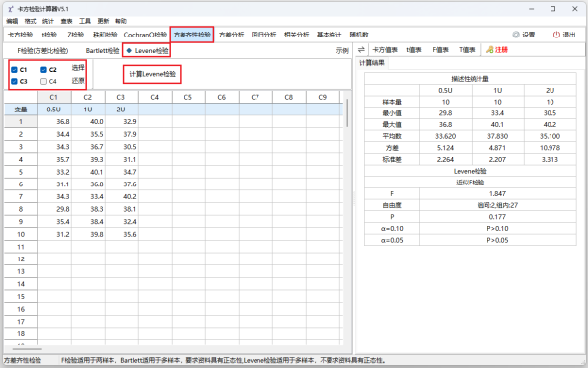Switch to the CochranQ检验 tab
Image resolution: width=588 pixels, height=368 pixels.
(145, 35)
